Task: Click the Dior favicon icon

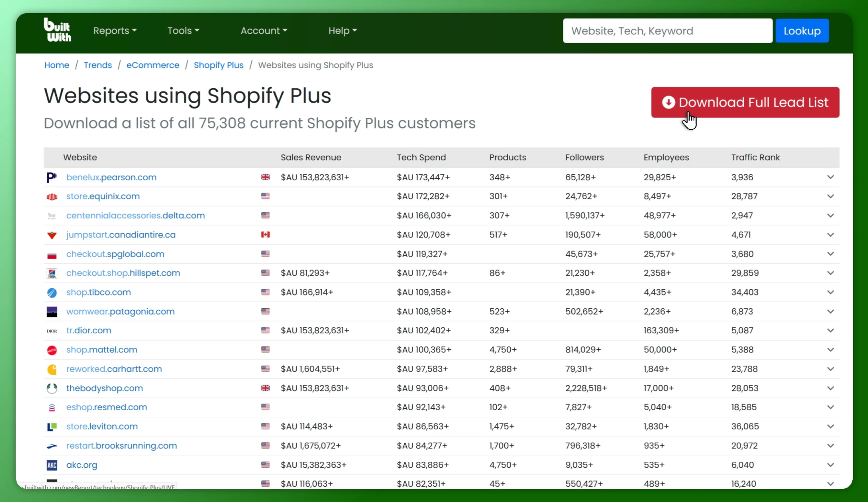Action: click(52, 331)
